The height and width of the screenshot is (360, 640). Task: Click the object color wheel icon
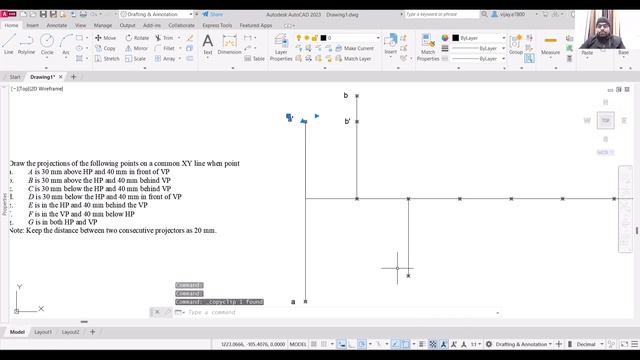tap(444, 38)
